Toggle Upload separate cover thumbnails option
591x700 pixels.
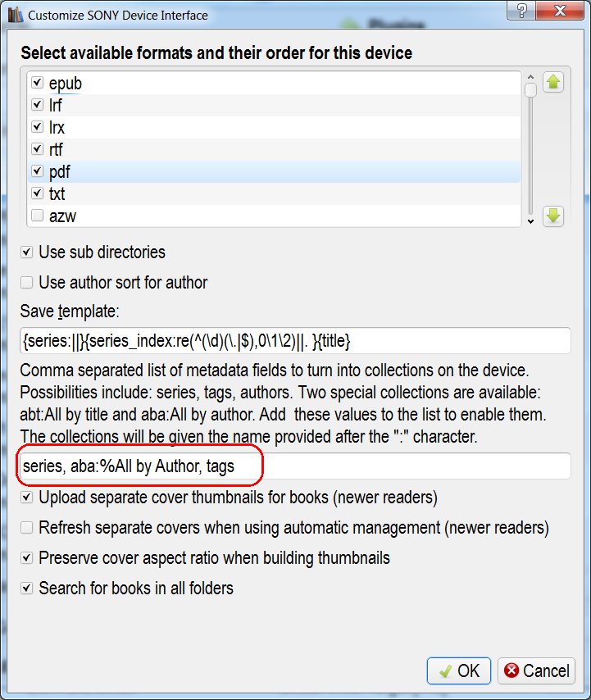point(27,498)
